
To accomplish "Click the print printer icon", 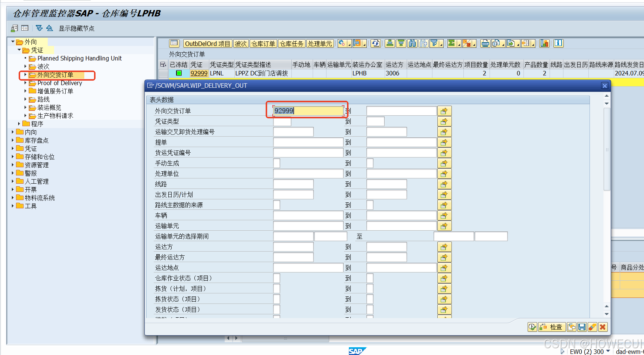I will click(x=485, y=43).
